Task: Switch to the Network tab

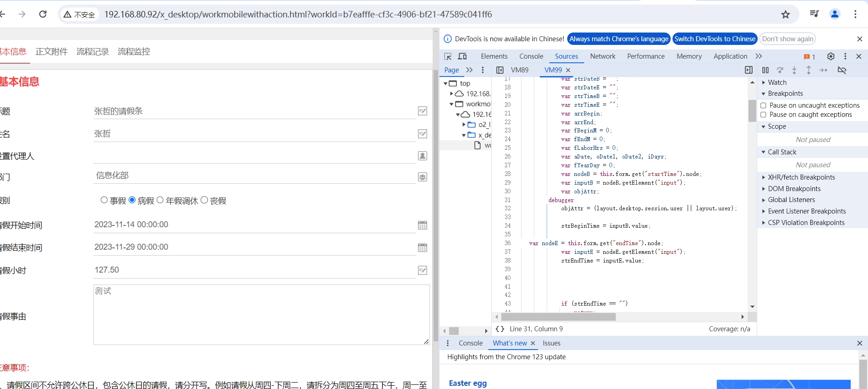Action: click(602, 56)
